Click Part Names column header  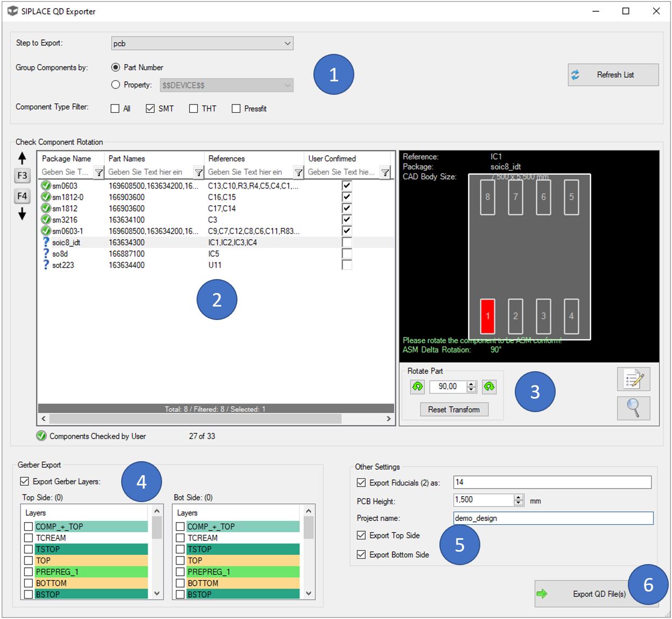tap(127, 158)
